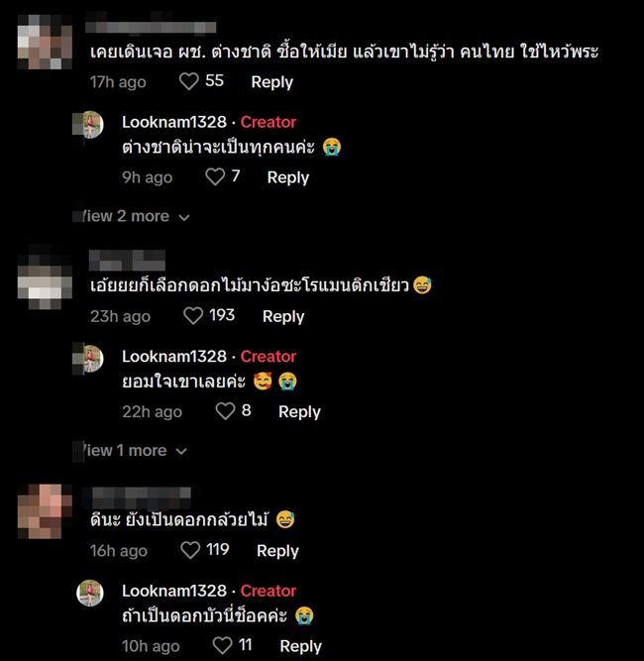Tap heart on comment with 119 likes
Viewport: 644px width, 661px height.
(190, 550)
